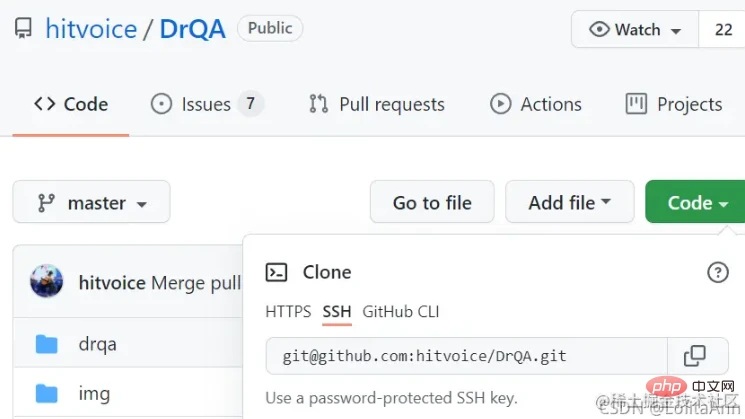Click the SSH URL text field

(x=466, y=355)
